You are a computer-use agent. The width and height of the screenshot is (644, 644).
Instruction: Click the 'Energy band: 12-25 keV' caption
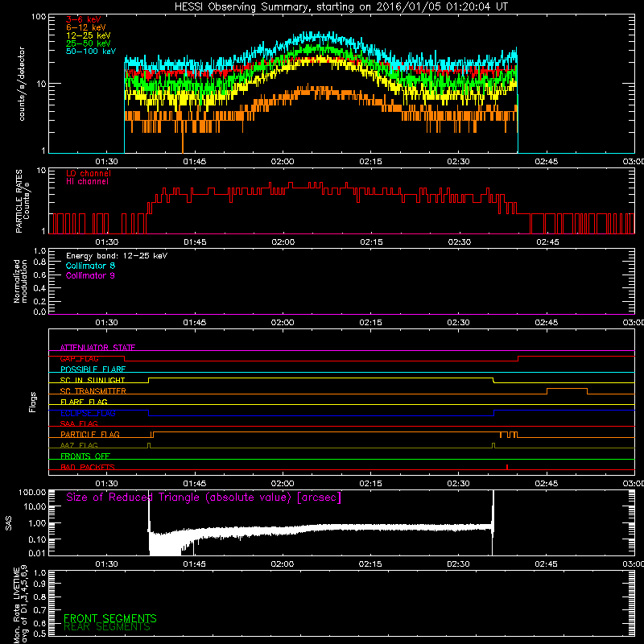117,256
